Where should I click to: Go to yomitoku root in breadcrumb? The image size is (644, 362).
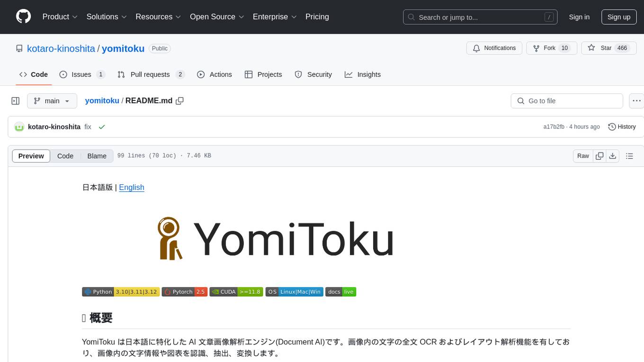pos(102,101)
